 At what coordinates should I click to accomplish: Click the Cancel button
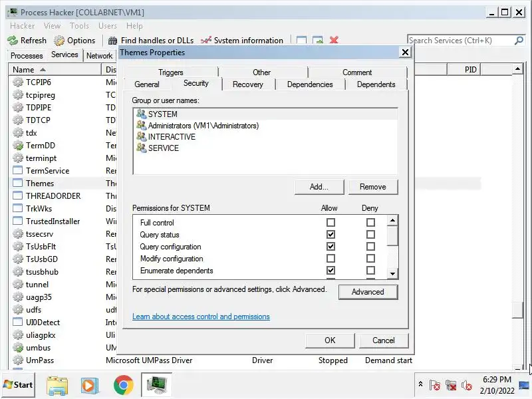tap(384, 340)
